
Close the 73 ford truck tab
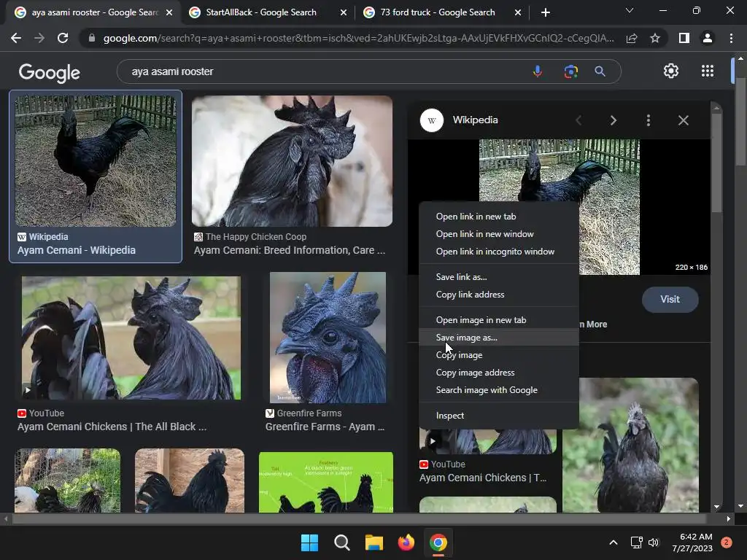click(x=518, y=13)
